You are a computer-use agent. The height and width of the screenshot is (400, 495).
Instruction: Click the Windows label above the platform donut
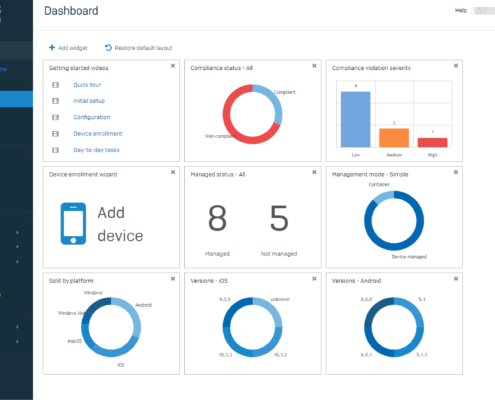(x=93, y=293)
